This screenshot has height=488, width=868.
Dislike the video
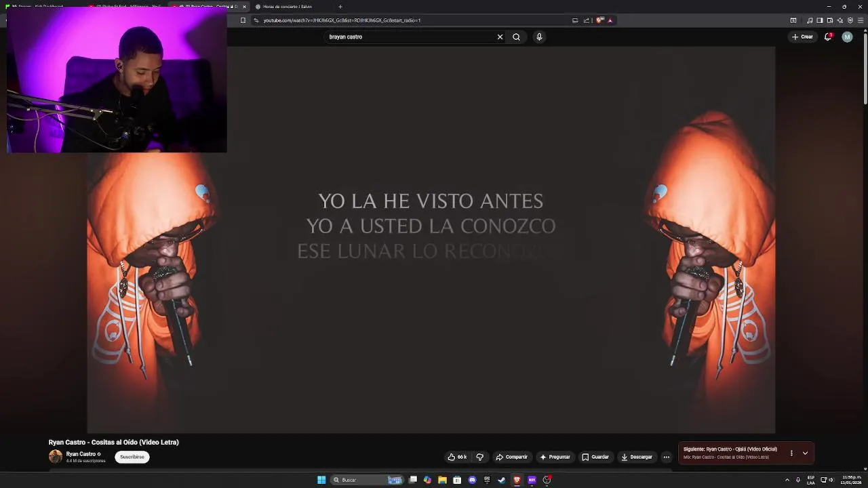pyautogui.click(x=479, y=457)
